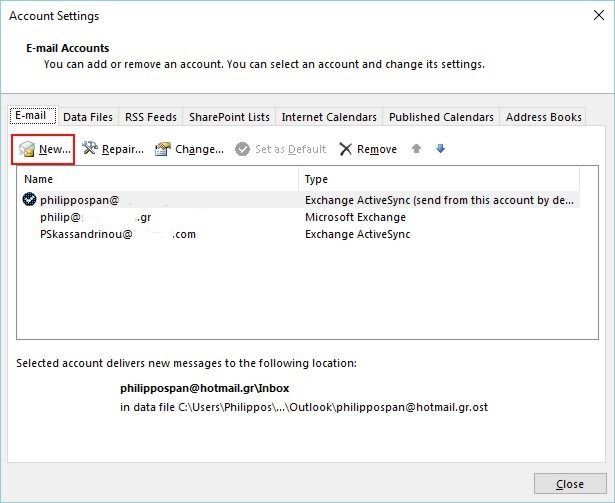Image resolution: width=615 pixels, height=503 pixels.
Task: Switch to SharePoint Lists tab
Action: pos(229,117)
